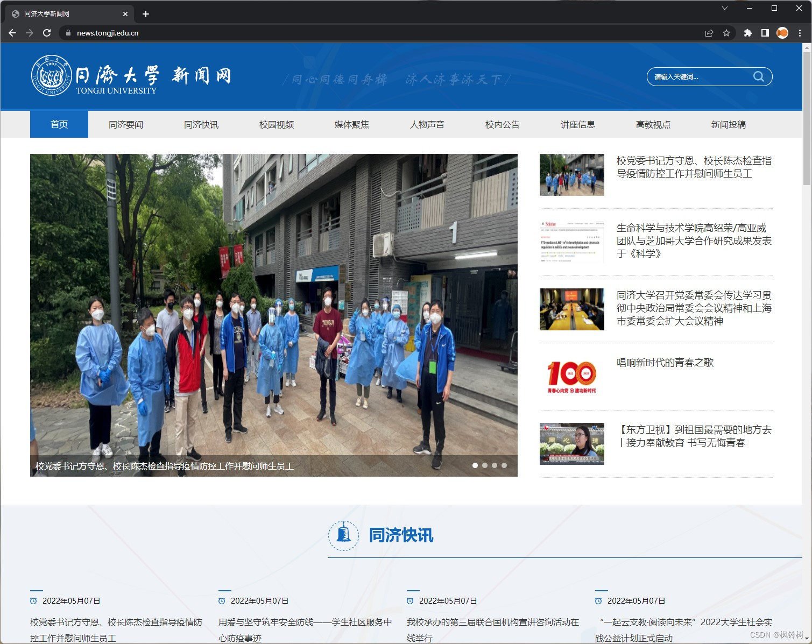Select the fourth carousel dot

504,465
